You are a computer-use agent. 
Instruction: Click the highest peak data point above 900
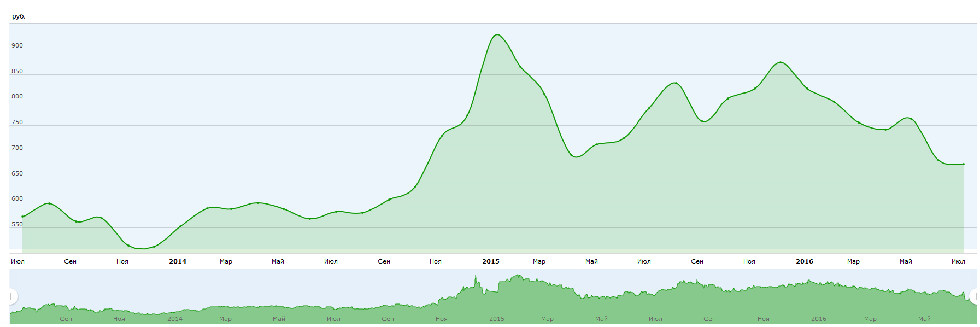coord(495,36)
